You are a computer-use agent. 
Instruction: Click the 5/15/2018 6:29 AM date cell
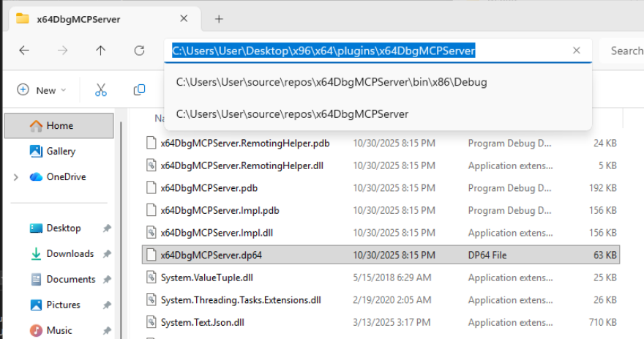pos(392,277)
